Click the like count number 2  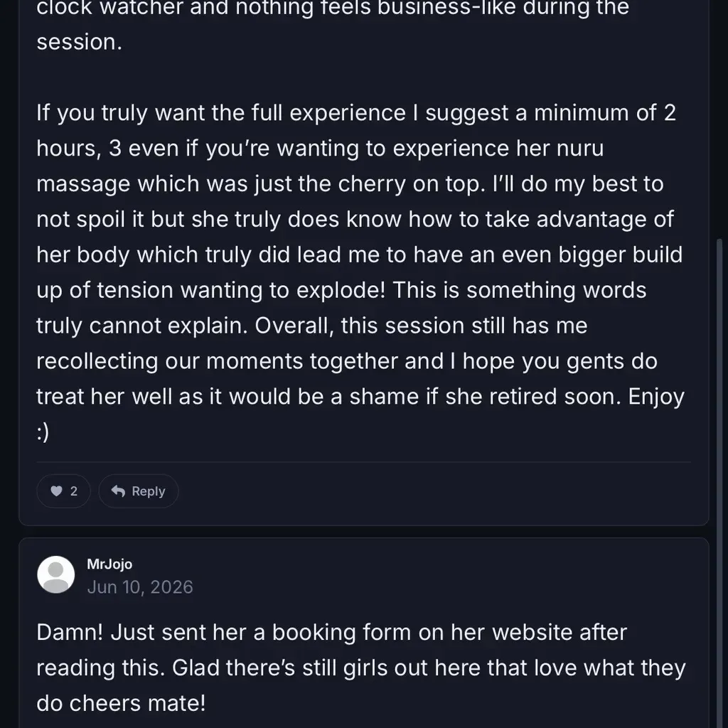click(x=74, y=491)
